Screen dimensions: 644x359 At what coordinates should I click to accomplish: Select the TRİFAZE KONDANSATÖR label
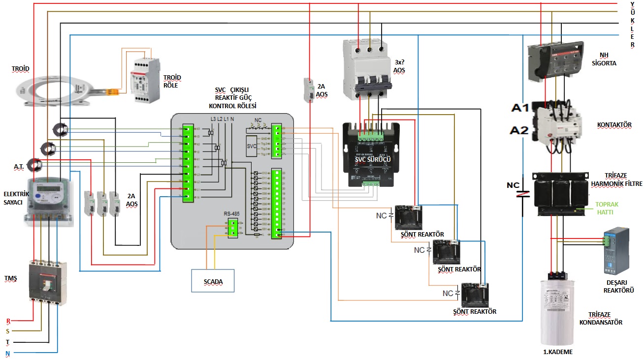[x=601, y=318]
